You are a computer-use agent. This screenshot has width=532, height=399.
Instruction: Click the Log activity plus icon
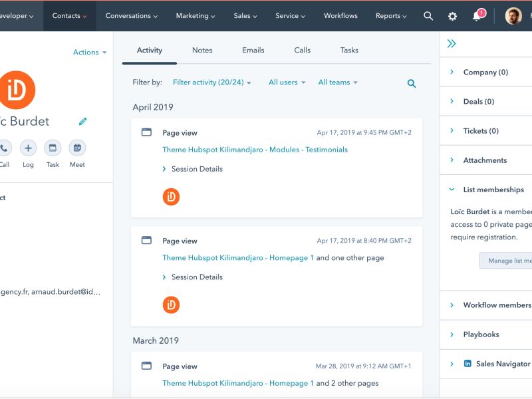pos(28,148)
